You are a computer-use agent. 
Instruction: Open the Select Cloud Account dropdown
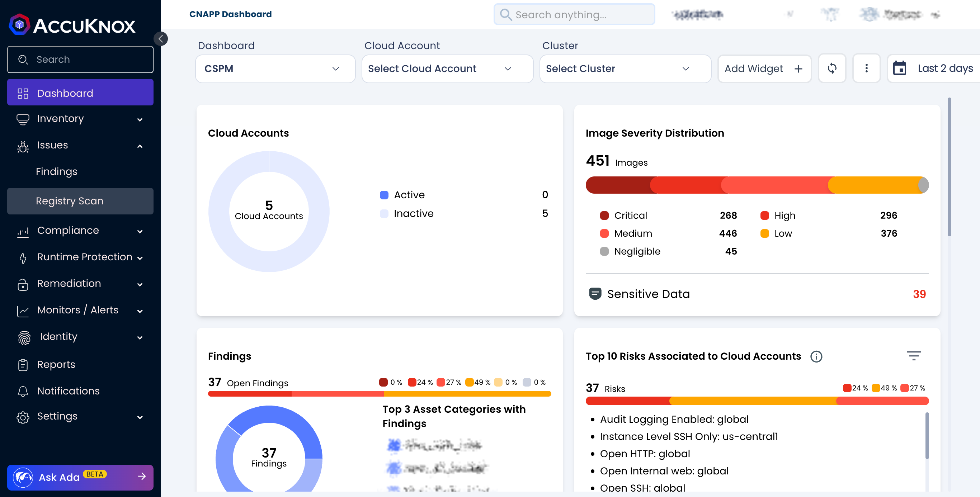447,69
